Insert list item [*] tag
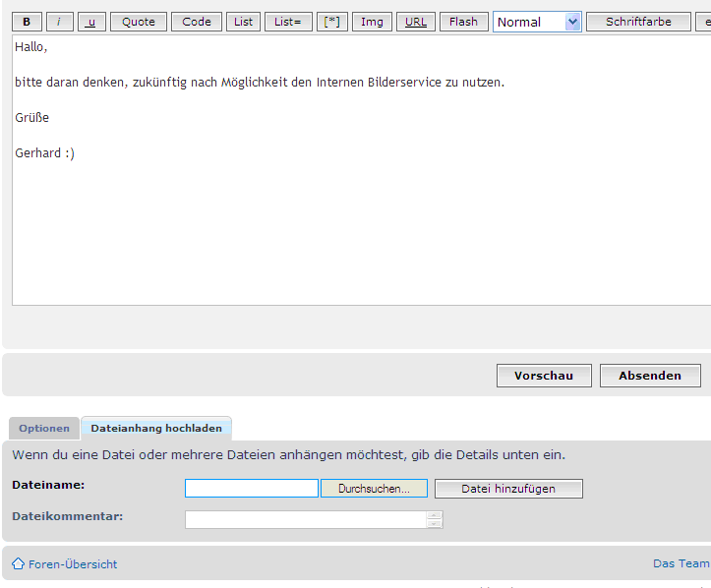Screen dimensions: 711x588 tap(332, 22)
